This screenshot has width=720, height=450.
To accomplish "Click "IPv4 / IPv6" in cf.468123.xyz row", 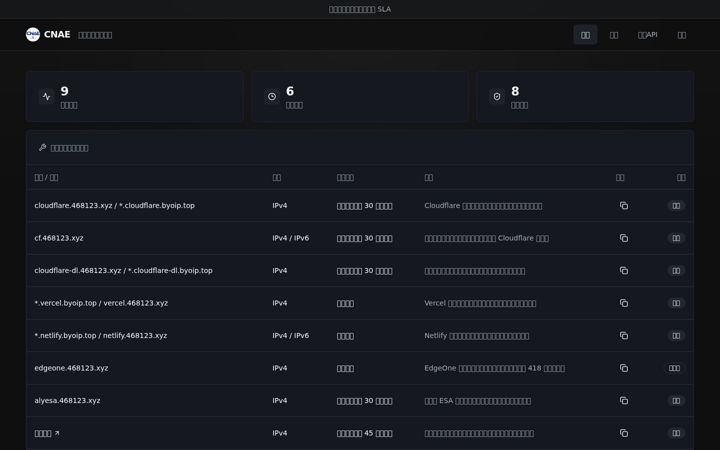I will (x=291, y=238).
